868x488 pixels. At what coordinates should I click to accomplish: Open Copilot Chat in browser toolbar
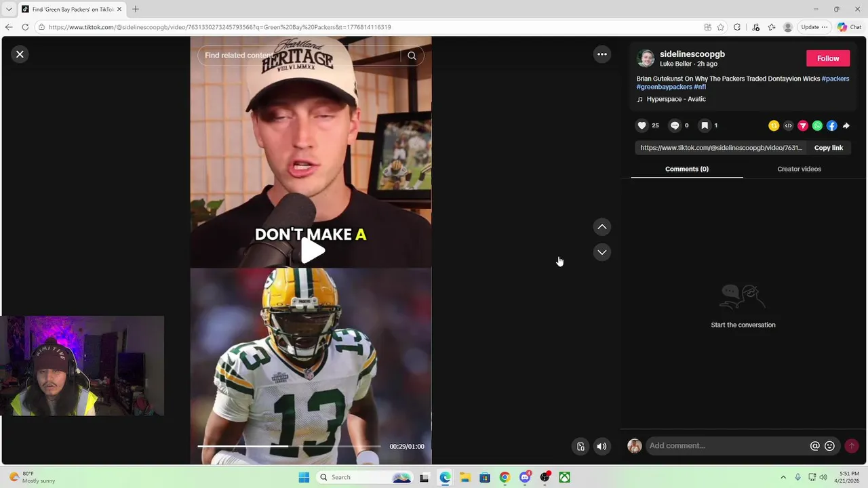[849, 27]
